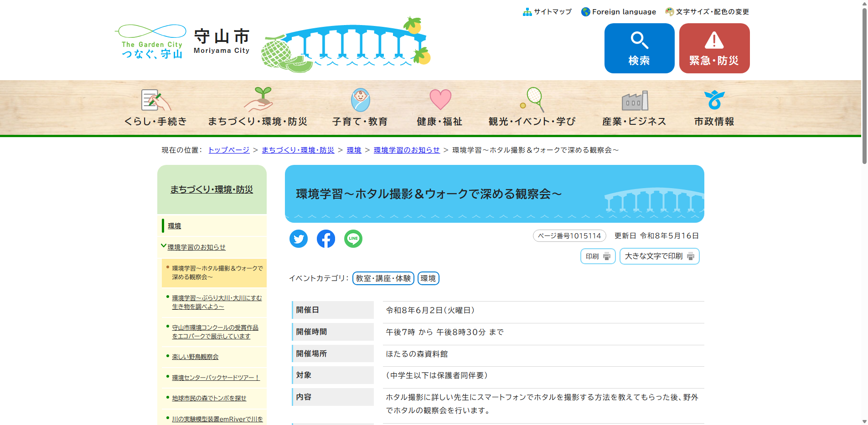
Task: Select 環境 in the sidebar
Action: [x=174, y=226]
